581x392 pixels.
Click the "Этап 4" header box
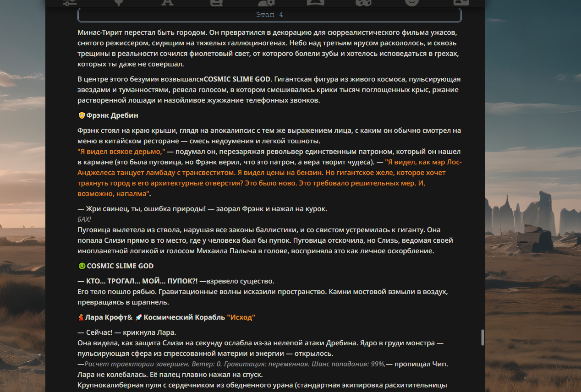269,15
